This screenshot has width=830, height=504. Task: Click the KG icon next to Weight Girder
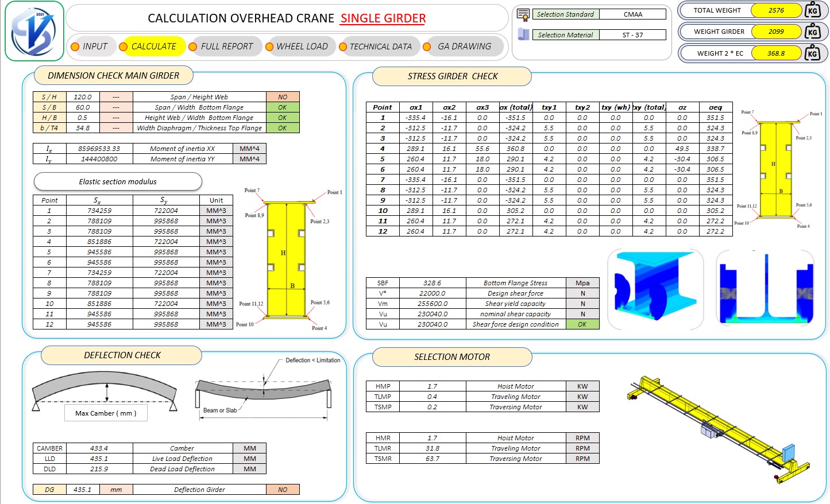coord(812,32)
